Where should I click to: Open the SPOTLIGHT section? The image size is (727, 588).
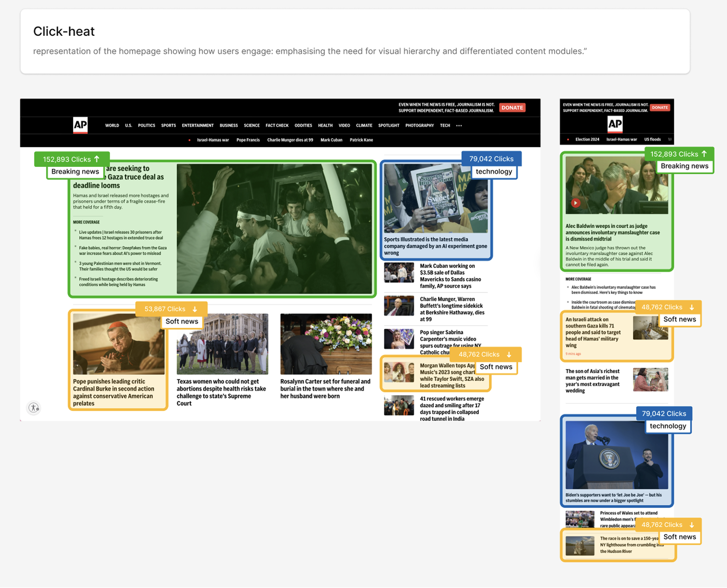pyautogui.click(x=389, y=126)
